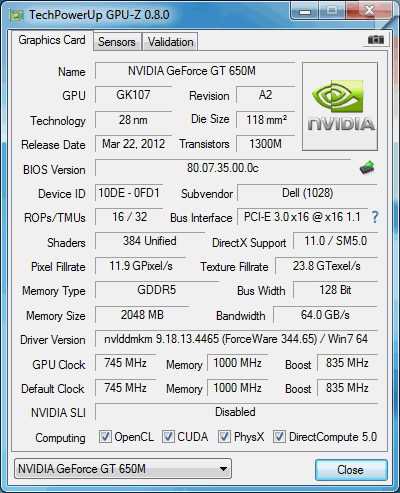Toggle the DirectCompute 5.0 checkbox
The height and width of the screenshot is (493, 400).
(x=279, y=437)
